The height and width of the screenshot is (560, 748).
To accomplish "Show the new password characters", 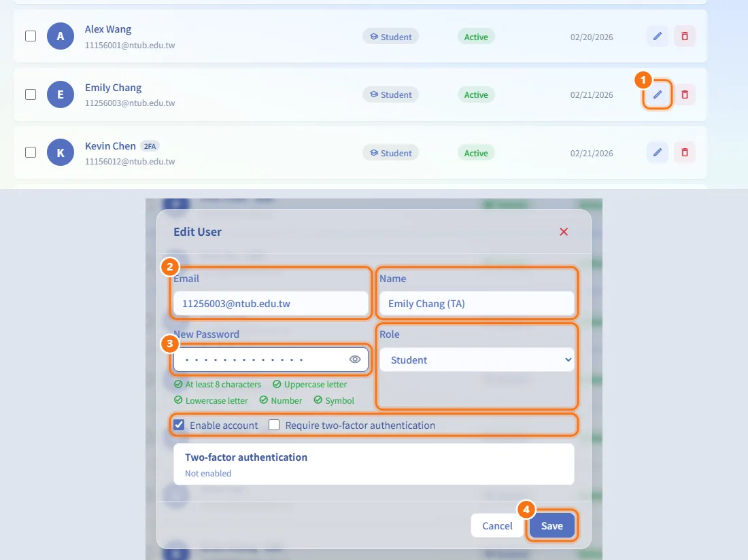I will pyautogui.click(x=355, y=360).
